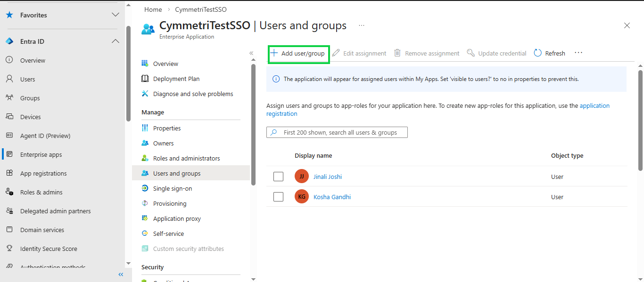
Task: Tick the checkbox for Jinali Joshi
Action: (x=278, y=177)
